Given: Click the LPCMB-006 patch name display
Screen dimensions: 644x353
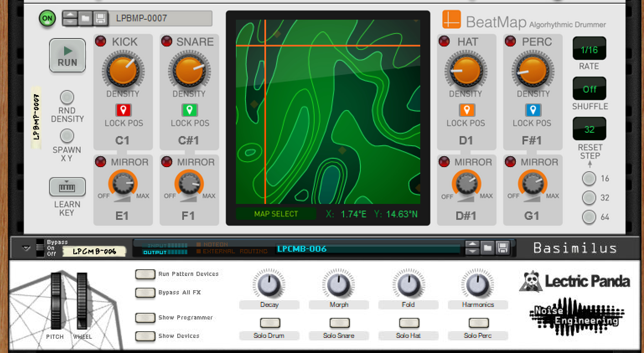Looking at the screenshot, I should coord(369,249).
